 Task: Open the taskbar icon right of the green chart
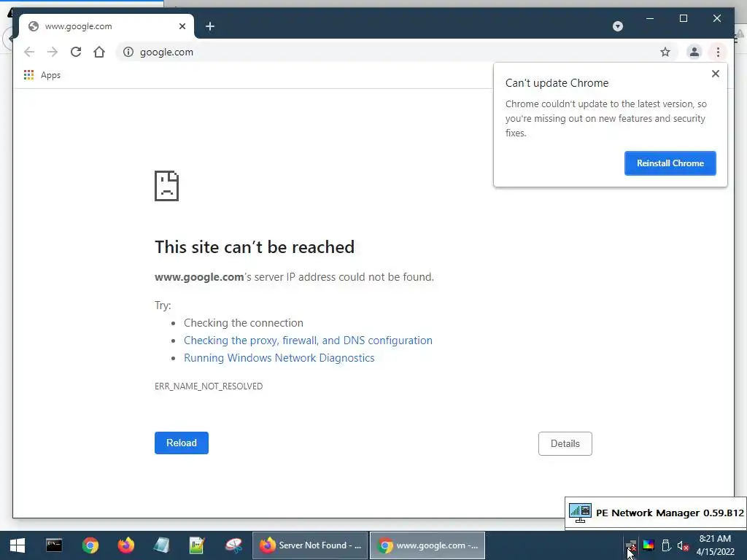[233, 545]
